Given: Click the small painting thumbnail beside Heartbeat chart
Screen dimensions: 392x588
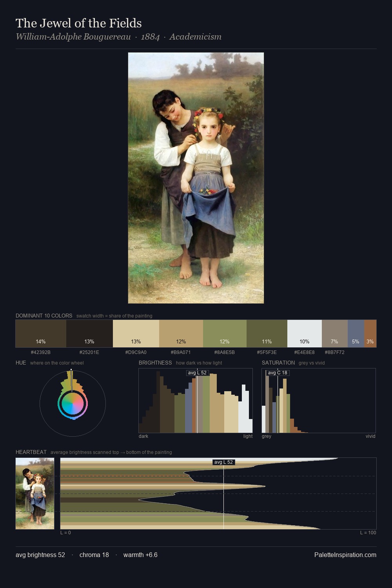Looking at the screenshot, I should tap(35, 494).
